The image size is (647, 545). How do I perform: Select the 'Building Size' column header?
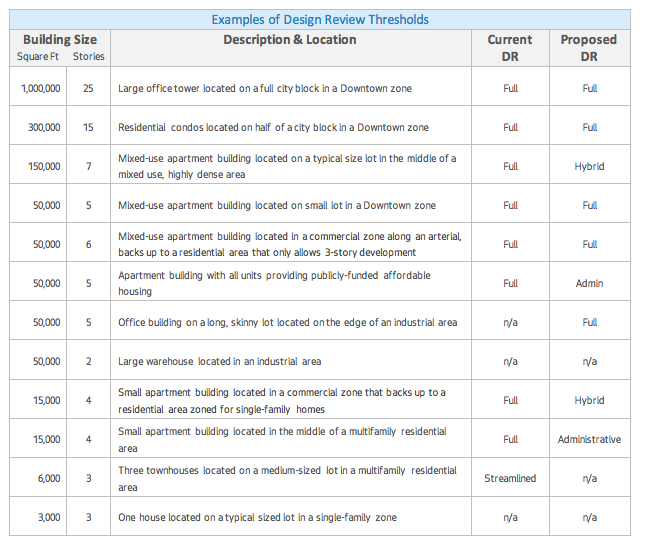60,40
